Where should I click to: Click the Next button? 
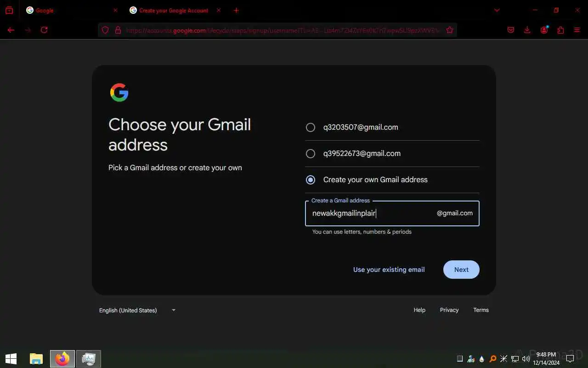click(x=461, y=270)
